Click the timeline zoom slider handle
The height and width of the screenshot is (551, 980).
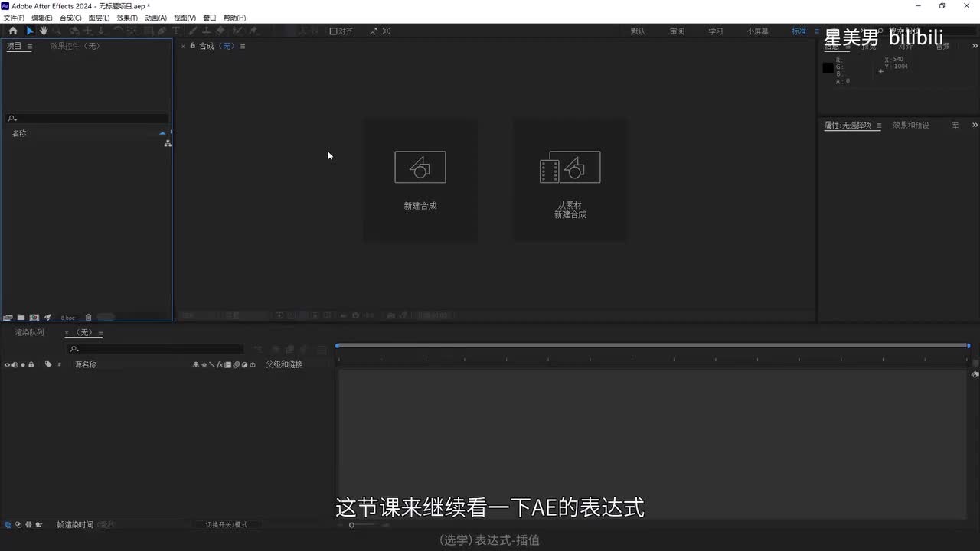[351, 525]
